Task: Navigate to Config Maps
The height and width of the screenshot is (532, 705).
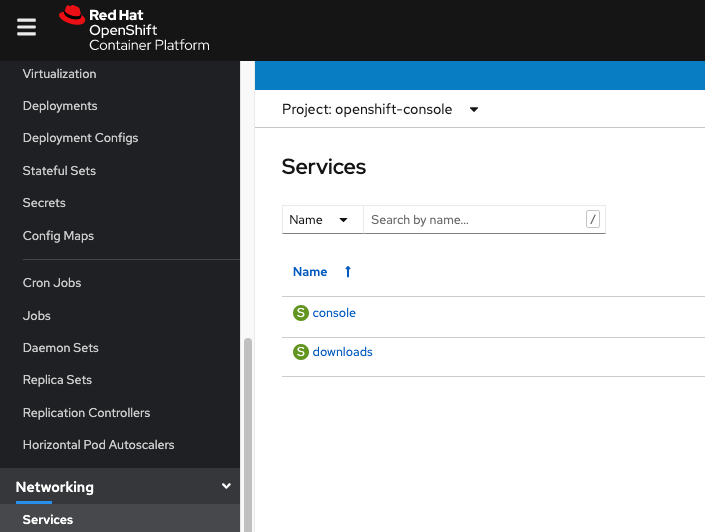Action: (x=58, y=236)
